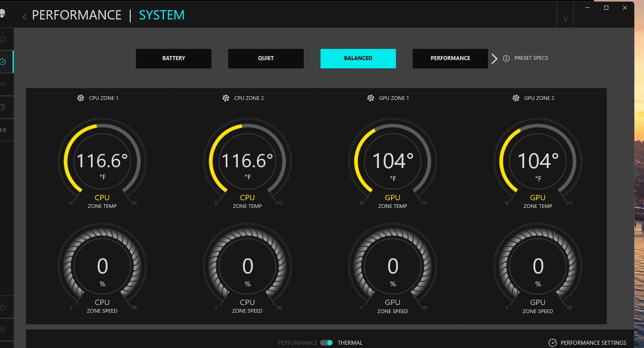This screenshot has height=348, width=644.
Task: Toggle the Performance/Thermal view switch
Action: tap(326, 343)
